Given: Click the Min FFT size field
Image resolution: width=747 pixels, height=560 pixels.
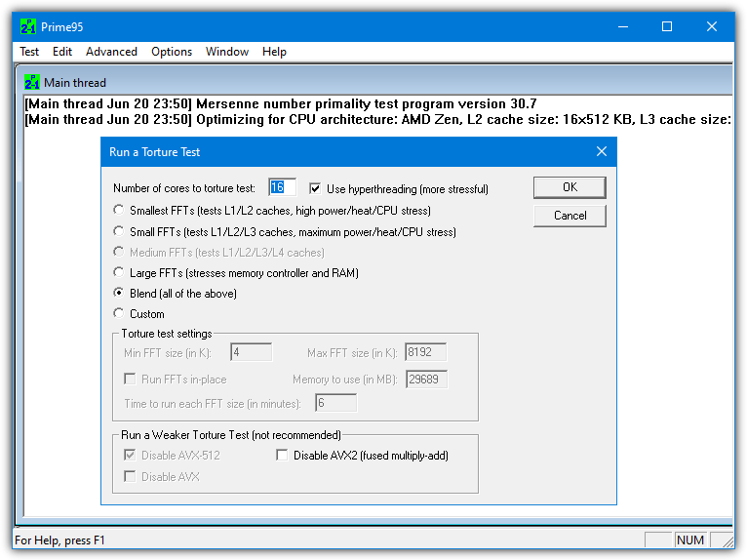Looking at the screenshot, I should tap(251, 352).
